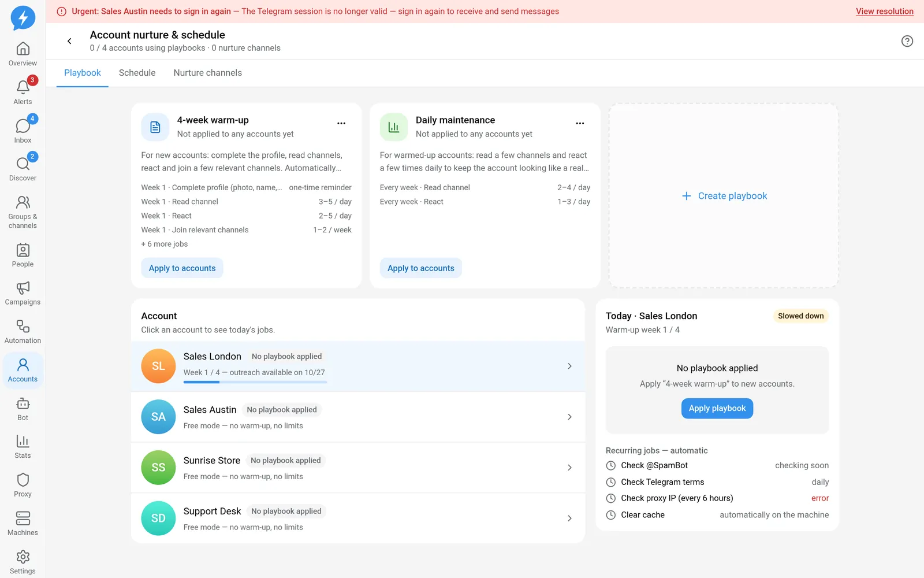
Task: Click Sales London warm-up progress bar
Action: point(255,382)
